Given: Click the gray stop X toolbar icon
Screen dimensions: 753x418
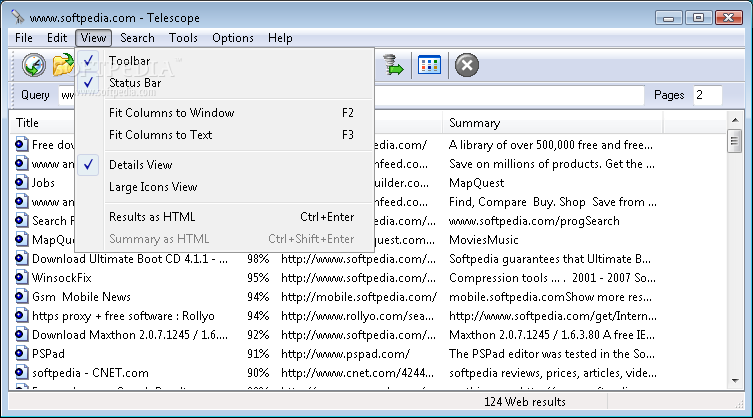Looking at the screenshot, I should (467, 65).
